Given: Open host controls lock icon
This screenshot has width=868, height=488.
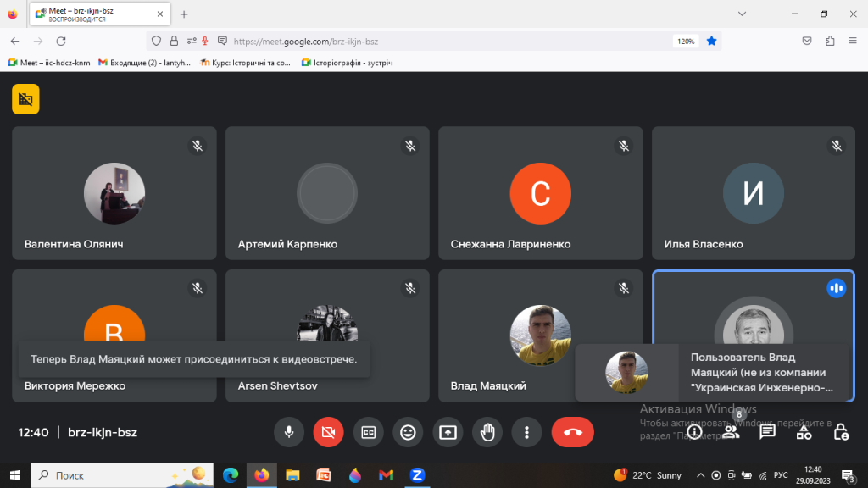Looking at the screenshot, I should pos(841,432).
